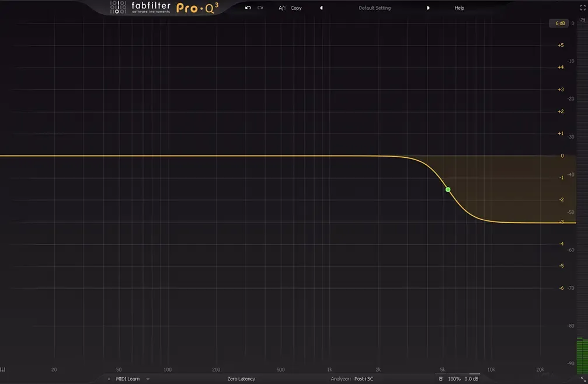Change the Zero Latency processing mode

point(241,379)
